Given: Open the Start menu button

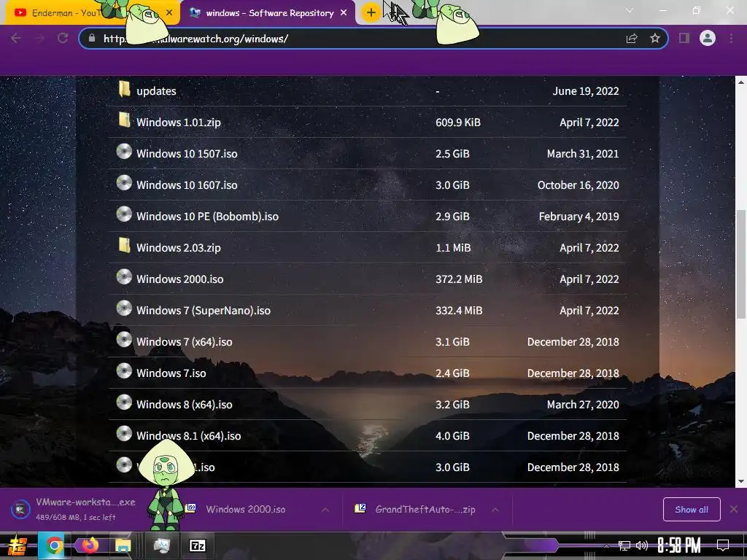Looking at the screenshot, I should (18, 545).
